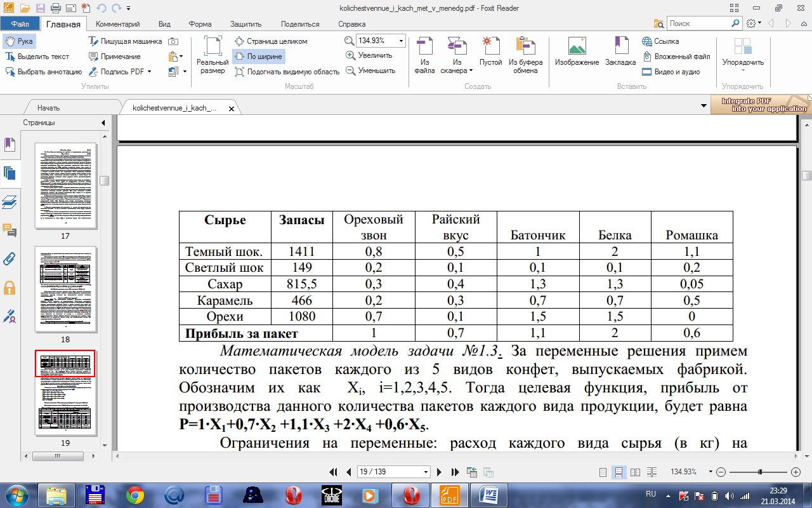Toggle По ширине fit width
Screen dimensions: 812x508
point(259,57)
